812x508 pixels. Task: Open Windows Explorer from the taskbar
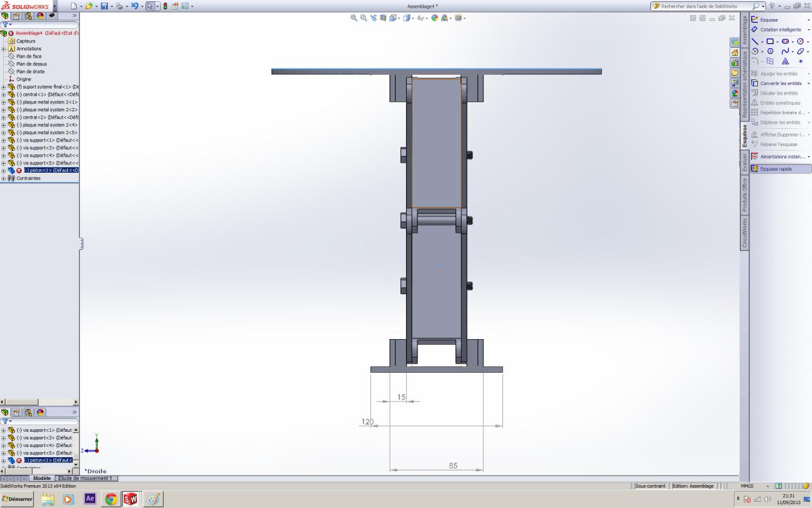[x=48, y=499]
